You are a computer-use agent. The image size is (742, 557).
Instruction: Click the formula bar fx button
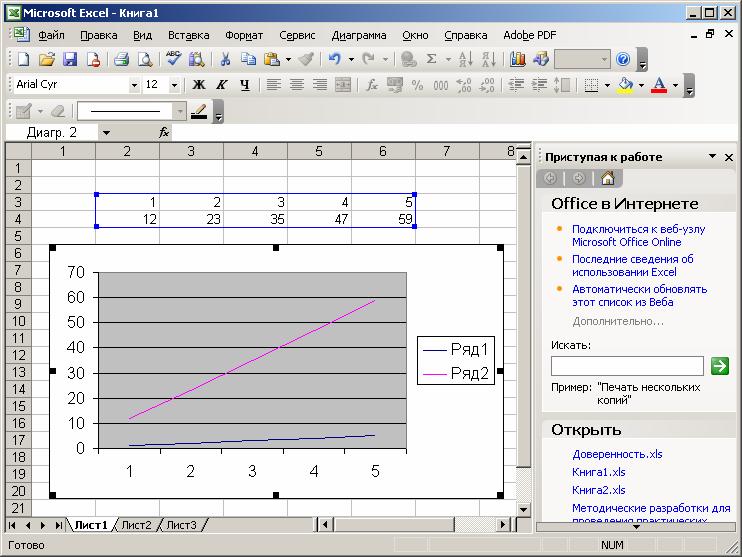coord(164,133)
